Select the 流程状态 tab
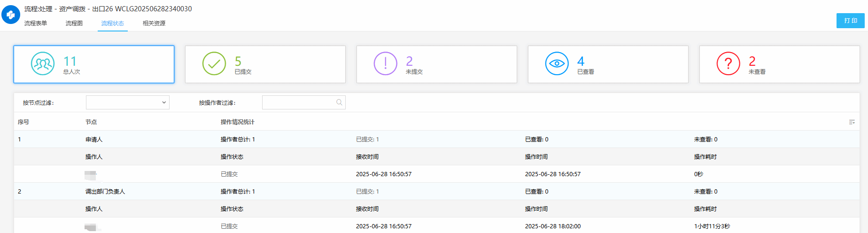This screenshot has width=868, height=233. [x=113, y=23]
